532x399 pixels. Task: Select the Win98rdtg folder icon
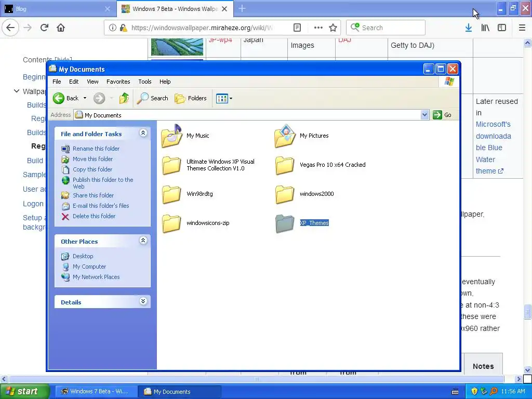[x=171, y=194]
